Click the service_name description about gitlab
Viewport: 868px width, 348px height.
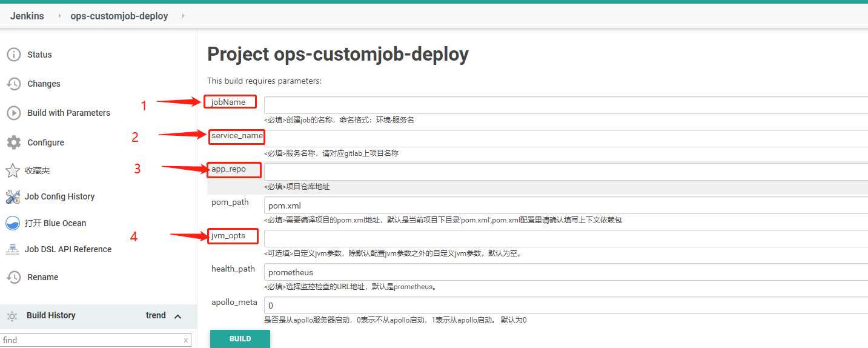pos(331,153)
